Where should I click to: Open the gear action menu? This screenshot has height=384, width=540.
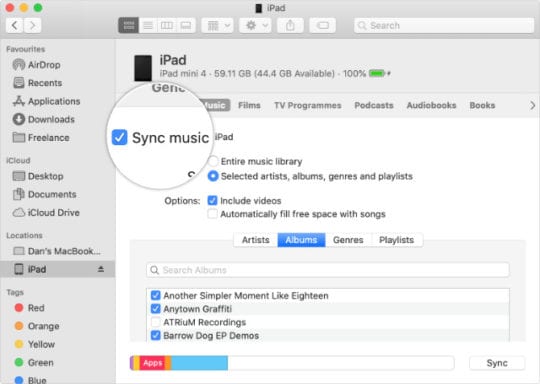(256, 25)
